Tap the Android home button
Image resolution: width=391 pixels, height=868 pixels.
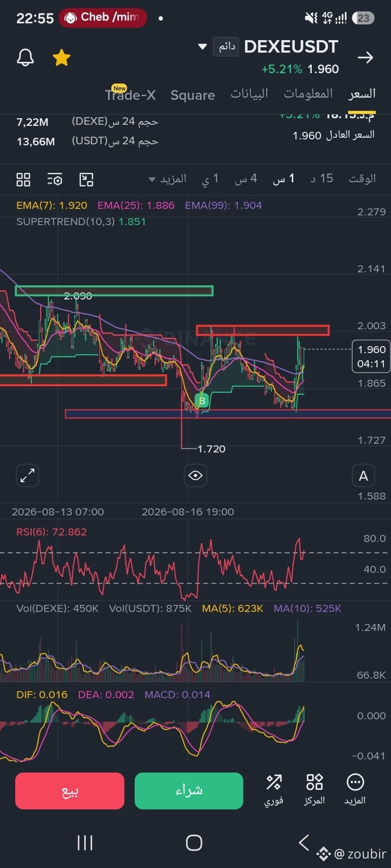click(x=194, y=843)
